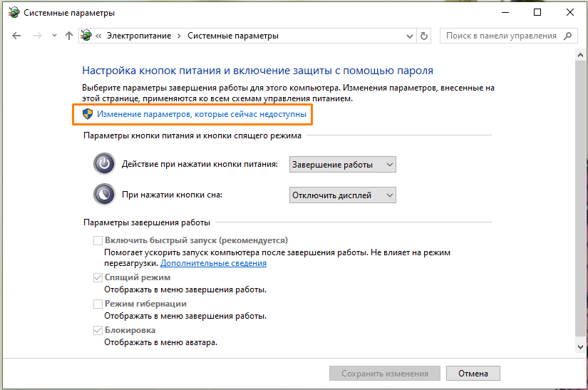This screenshot has width=588, height=390.
Task: Toggle the Блокировка checkbox
Action: (x=98, y=331)
